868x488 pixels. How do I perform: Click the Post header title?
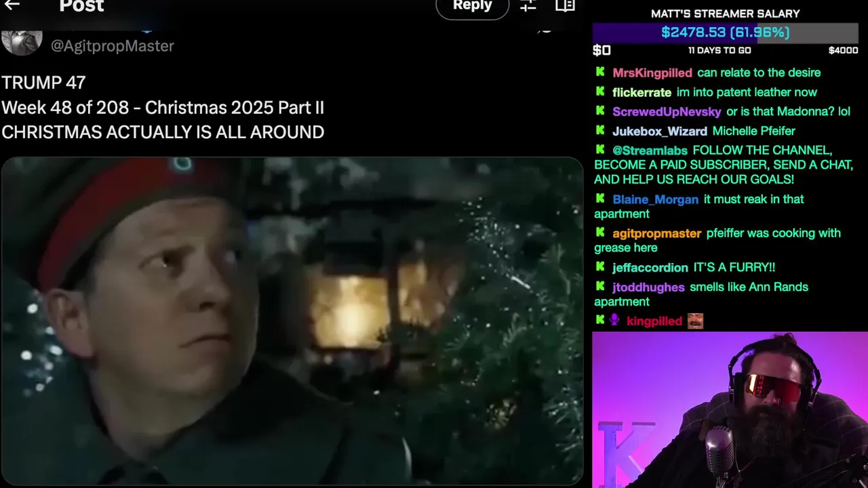[x=81, y=6]
